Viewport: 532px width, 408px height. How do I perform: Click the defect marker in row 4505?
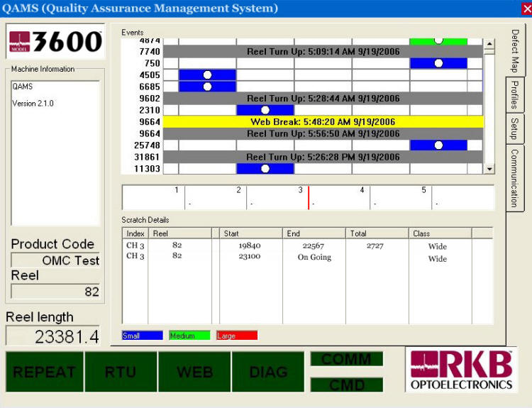tap(207, 75)
